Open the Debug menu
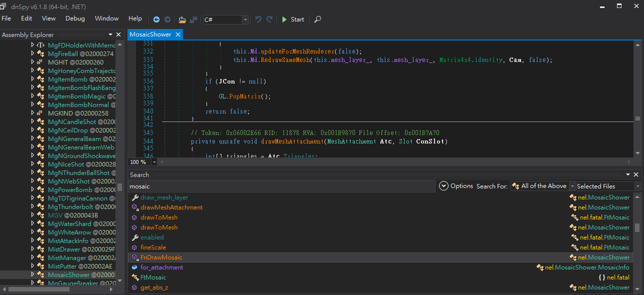The height and width of the screenshot is (295, 644). click(75, 18)
